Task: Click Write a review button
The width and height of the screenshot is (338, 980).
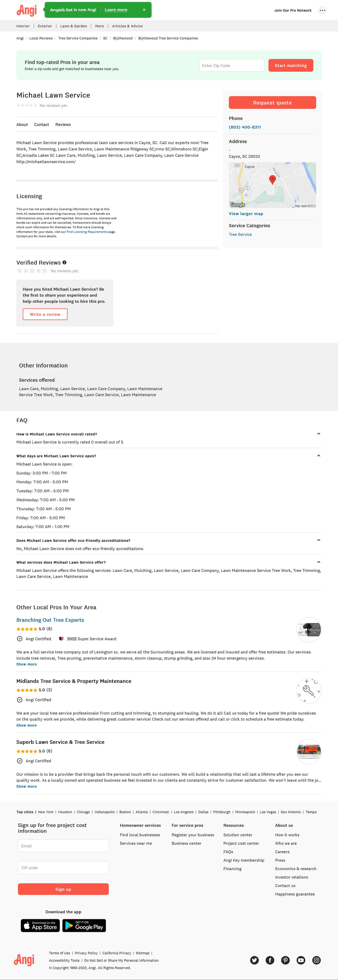Action: coord(45,314)
